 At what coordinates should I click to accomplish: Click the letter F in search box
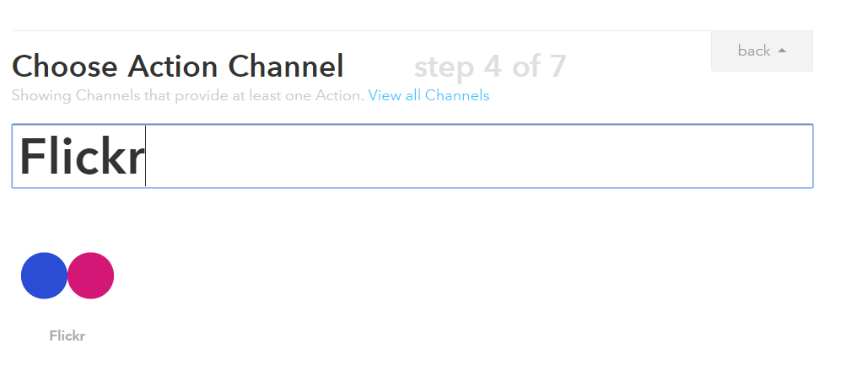pos(33,157)
